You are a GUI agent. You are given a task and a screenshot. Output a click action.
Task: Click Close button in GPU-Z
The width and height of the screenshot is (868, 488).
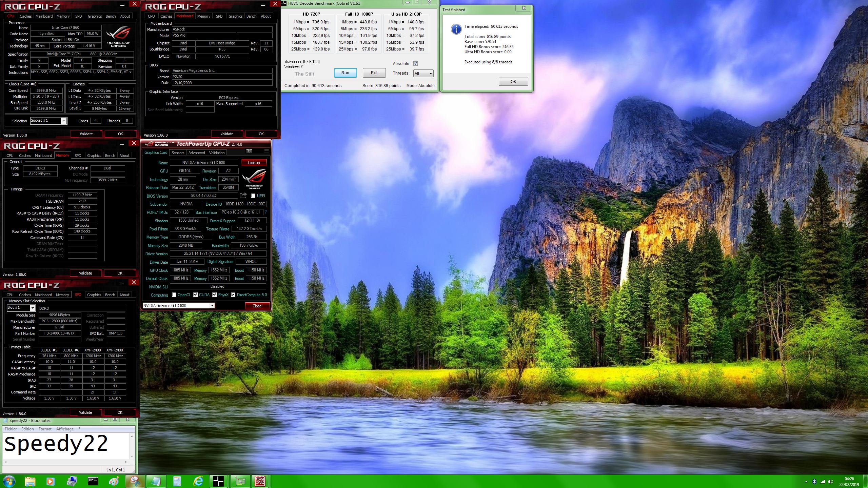tap(257, 306)
